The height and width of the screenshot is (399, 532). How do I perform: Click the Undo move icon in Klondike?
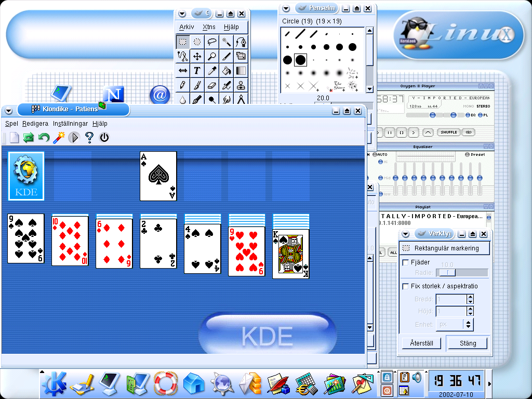point(44,137)
